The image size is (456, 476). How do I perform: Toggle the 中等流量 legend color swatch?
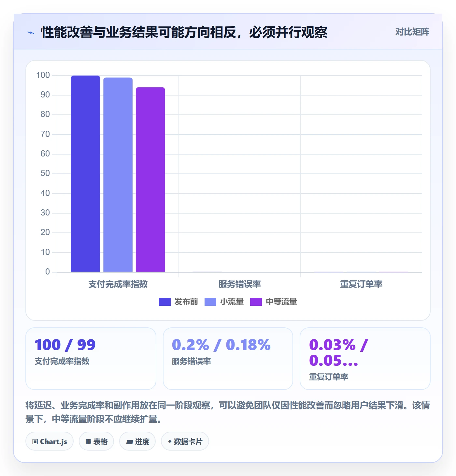256,302
